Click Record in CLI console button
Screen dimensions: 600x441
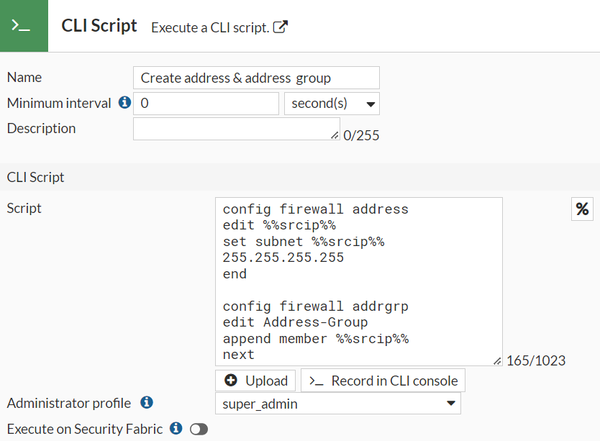[x=383, y=381]
